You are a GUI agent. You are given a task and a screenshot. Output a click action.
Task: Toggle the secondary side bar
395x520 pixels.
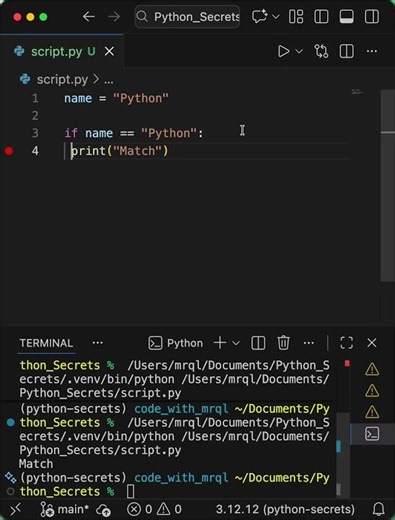372,16
